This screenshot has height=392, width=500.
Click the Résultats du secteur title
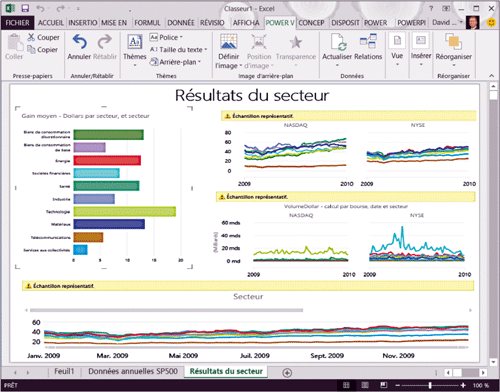pos(252,95)
